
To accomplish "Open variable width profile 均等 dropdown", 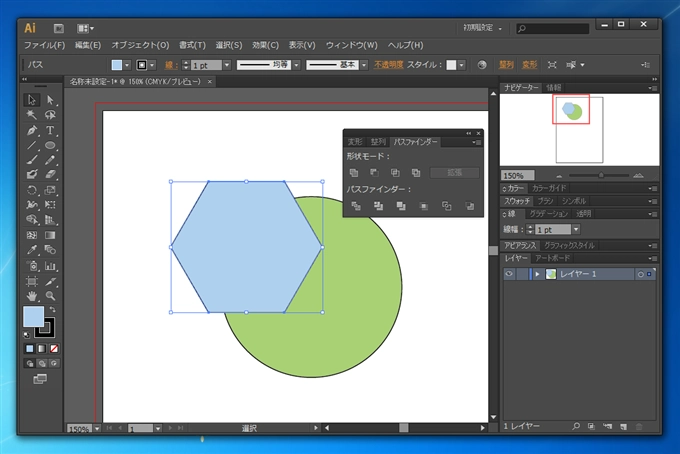I will tap(297, 65).
